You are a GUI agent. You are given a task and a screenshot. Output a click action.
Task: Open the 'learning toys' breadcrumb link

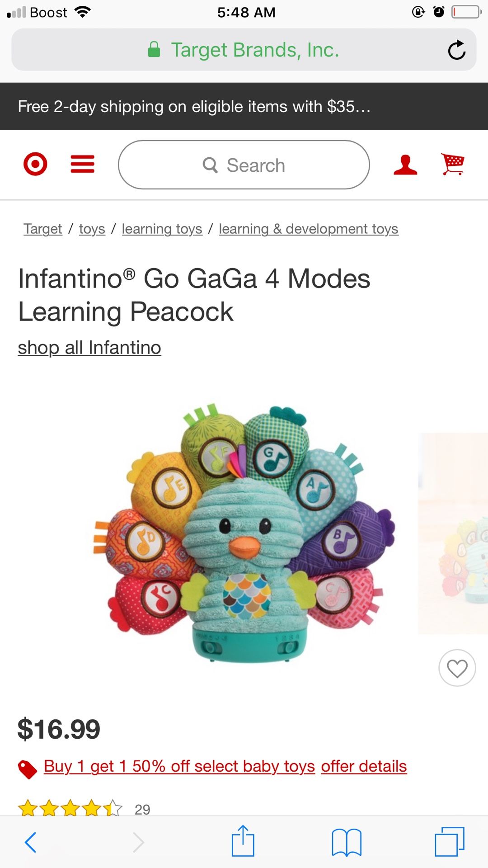click(162, 229)
